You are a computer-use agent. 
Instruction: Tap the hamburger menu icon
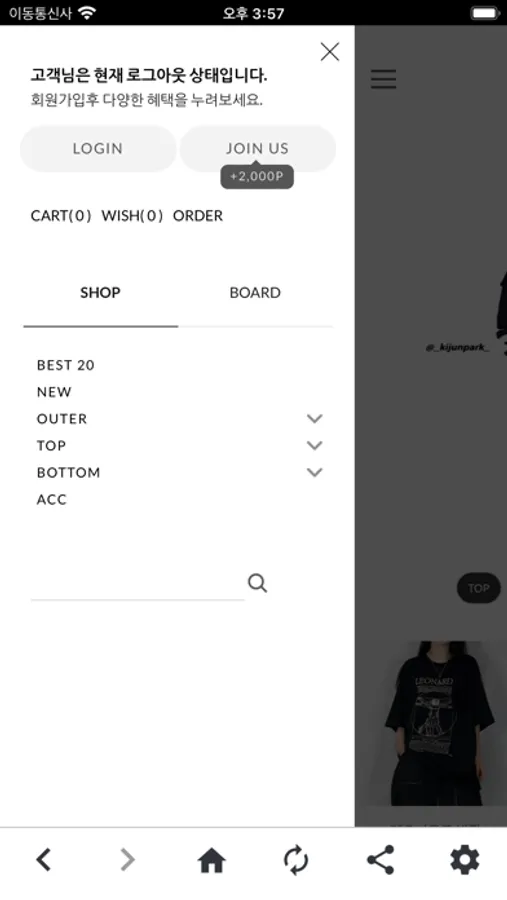pos(384,79)
